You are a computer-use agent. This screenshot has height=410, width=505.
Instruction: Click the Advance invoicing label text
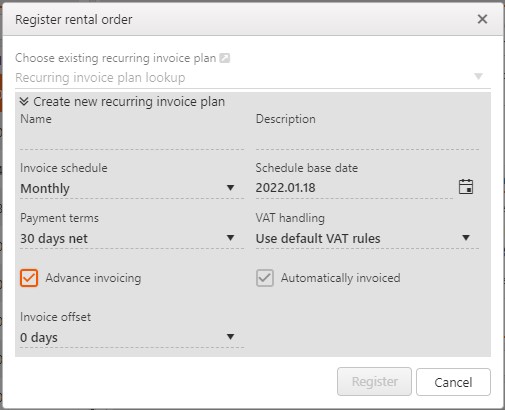point(93,278)
